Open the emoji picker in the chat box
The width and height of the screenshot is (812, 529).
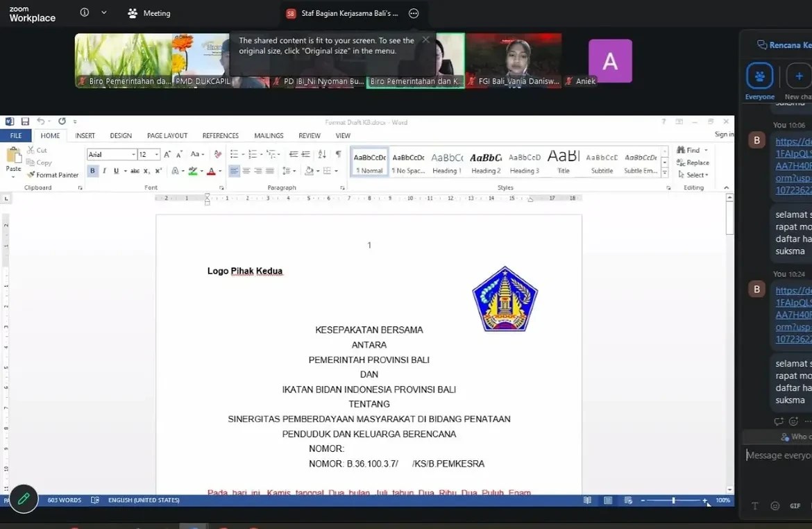click(775, 505)
